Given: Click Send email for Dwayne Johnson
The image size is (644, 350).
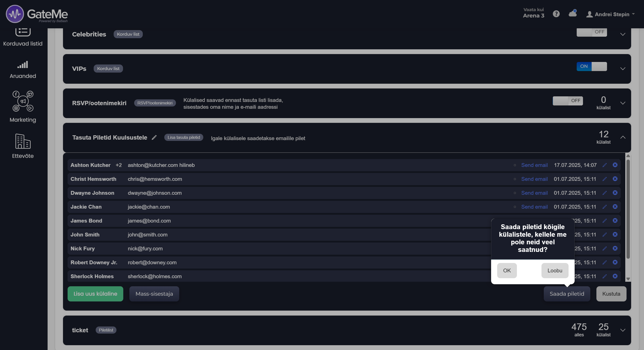Looking at the screenshot, I should [534, 193].
